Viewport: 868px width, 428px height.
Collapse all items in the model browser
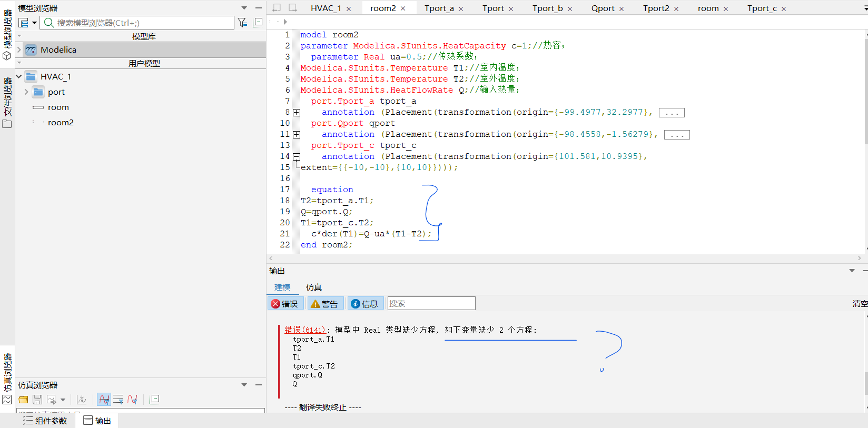258,22
